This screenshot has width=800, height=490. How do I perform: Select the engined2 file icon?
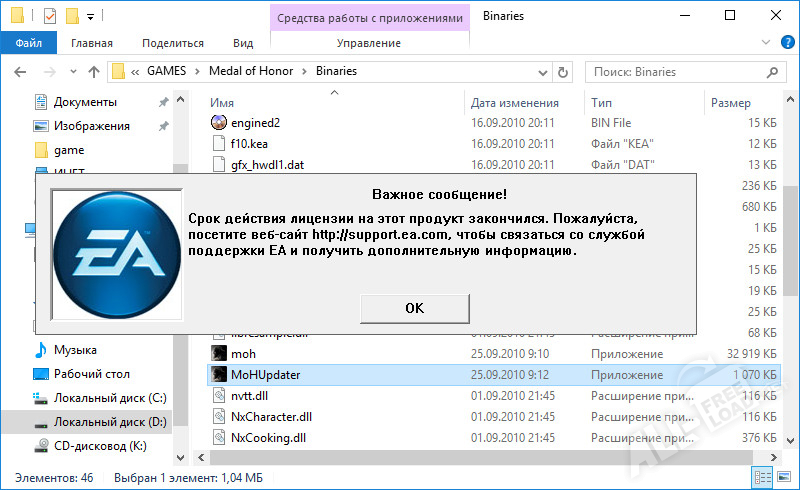click(219, 123)
